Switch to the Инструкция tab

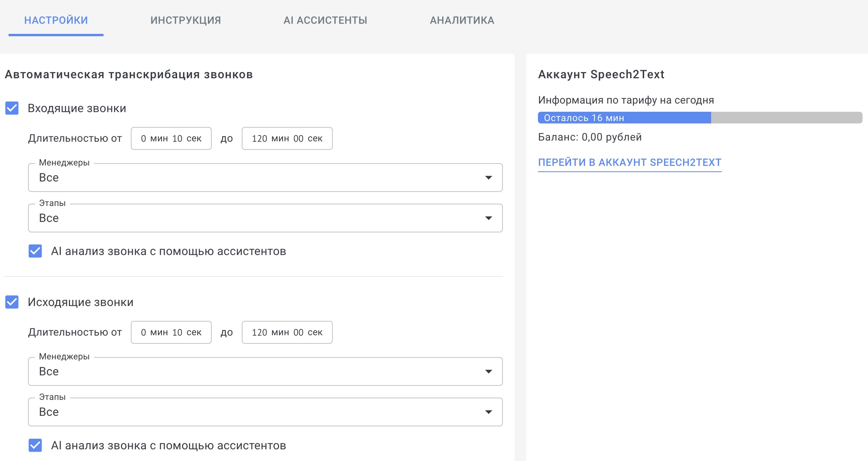(x=186, y=20)
